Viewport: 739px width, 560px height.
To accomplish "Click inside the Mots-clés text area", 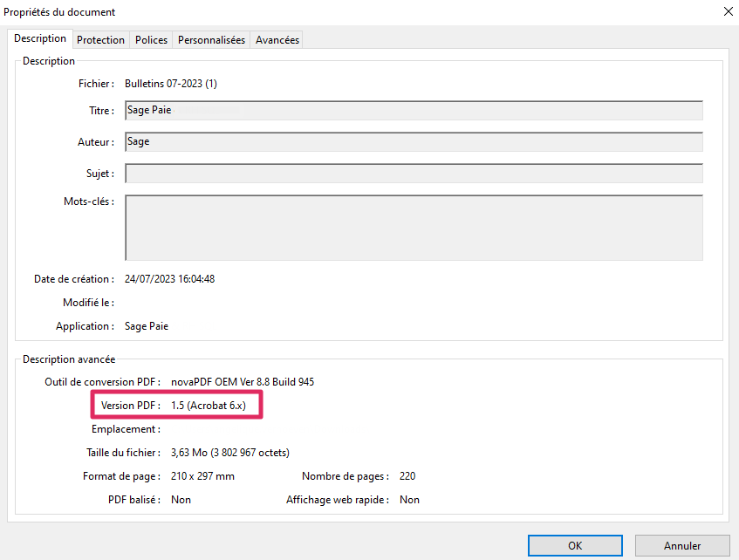I will [x=414, y=228].
